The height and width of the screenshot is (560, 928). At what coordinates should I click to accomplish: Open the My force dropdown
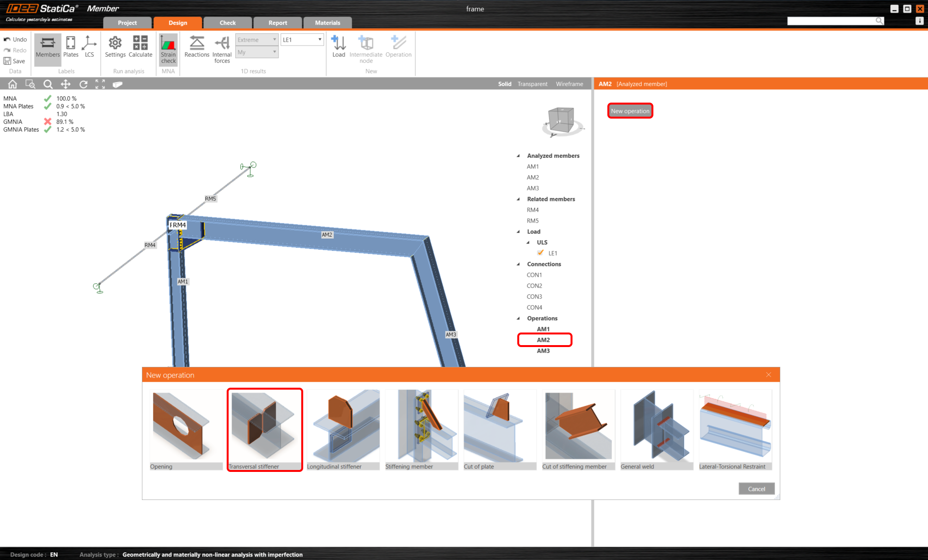pos(257,52)
